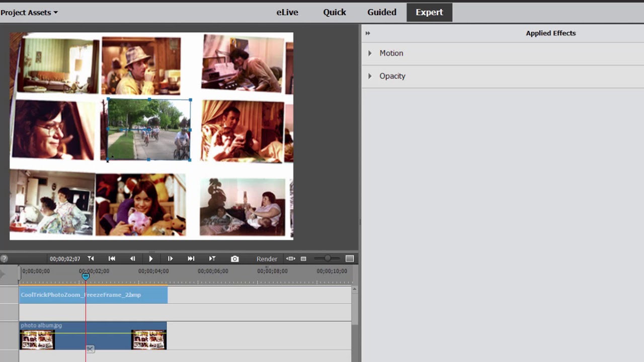The height and width of the screenshot is (362, 644).
Task: Select the photo album.jpg clip
Action: click(x=93, y=336)
